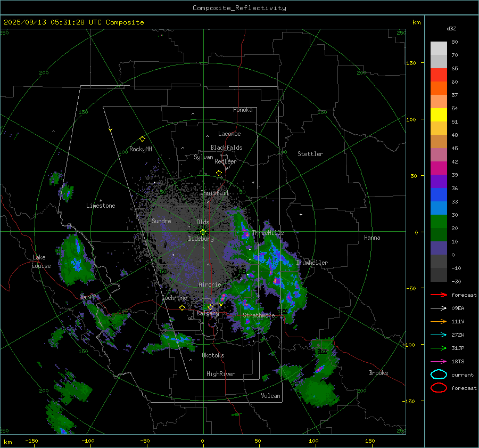Click the ThreeHills label
Image resolution: width=479 pixels, height=448 pixels.
coord(268,233)
